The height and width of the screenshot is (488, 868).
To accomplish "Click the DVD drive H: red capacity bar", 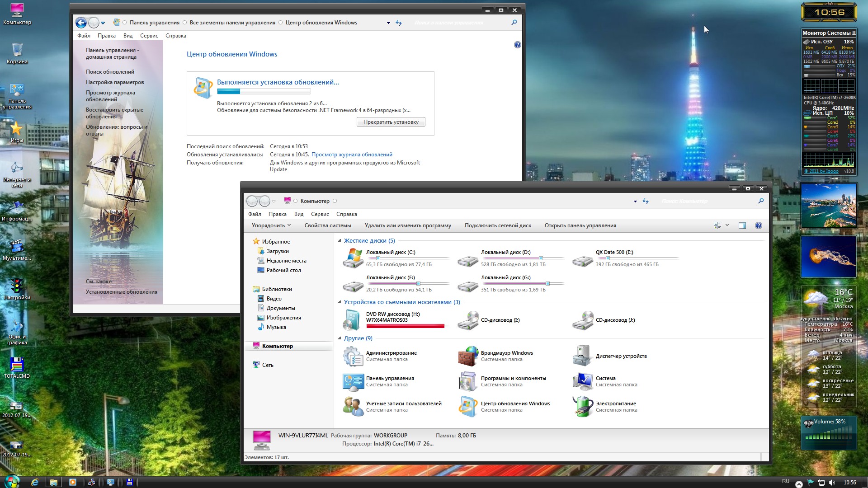I will click(x=406, y=326).
